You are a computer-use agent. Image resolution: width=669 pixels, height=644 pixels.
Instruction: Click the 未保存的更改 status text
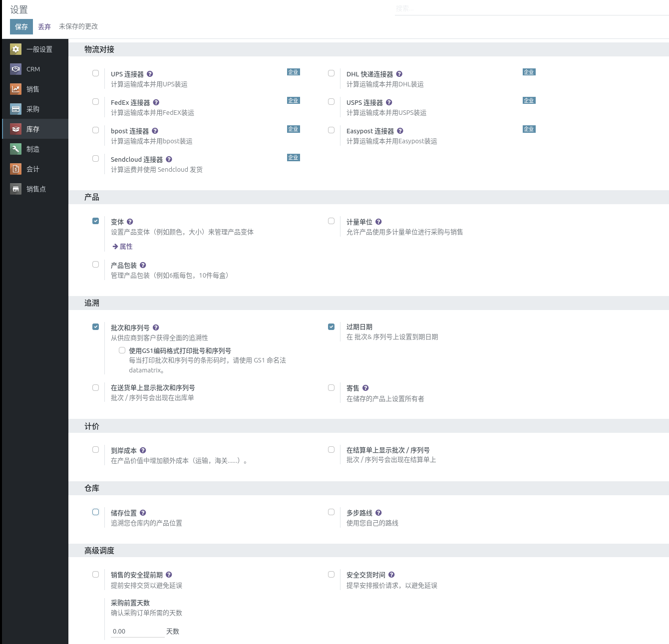click(x=78, y=26)
